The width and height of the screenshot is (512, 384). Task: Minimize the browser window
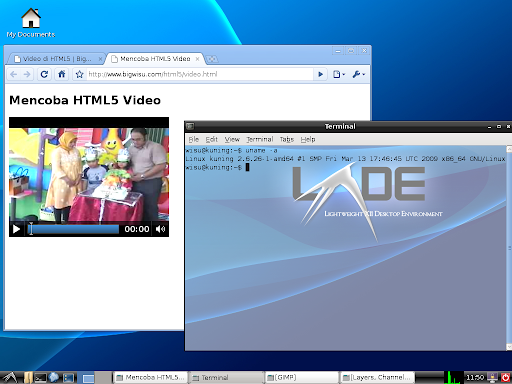[338, 51]
